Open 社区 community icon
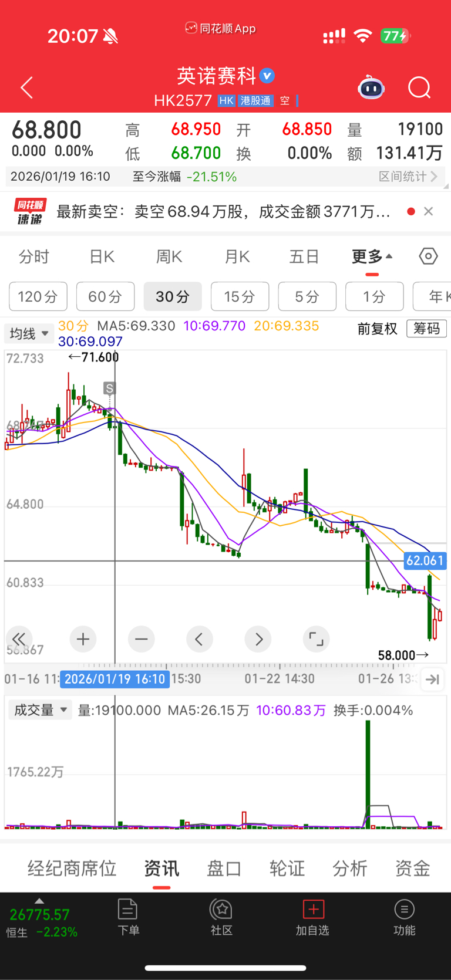This screenshot has width=451, height=980. coord(221,917)
